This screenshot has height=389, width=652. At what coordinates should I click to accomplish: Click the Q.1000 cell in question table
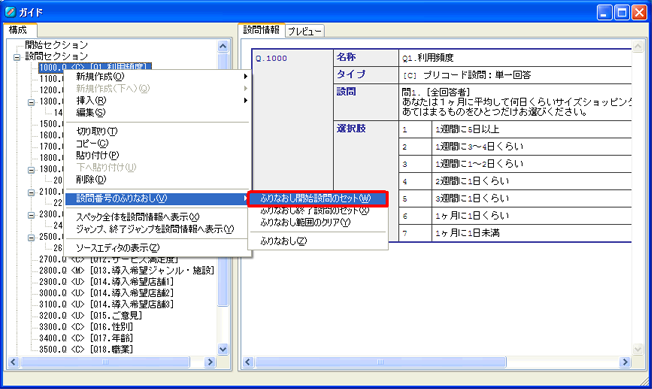click(x=293, y=145)
